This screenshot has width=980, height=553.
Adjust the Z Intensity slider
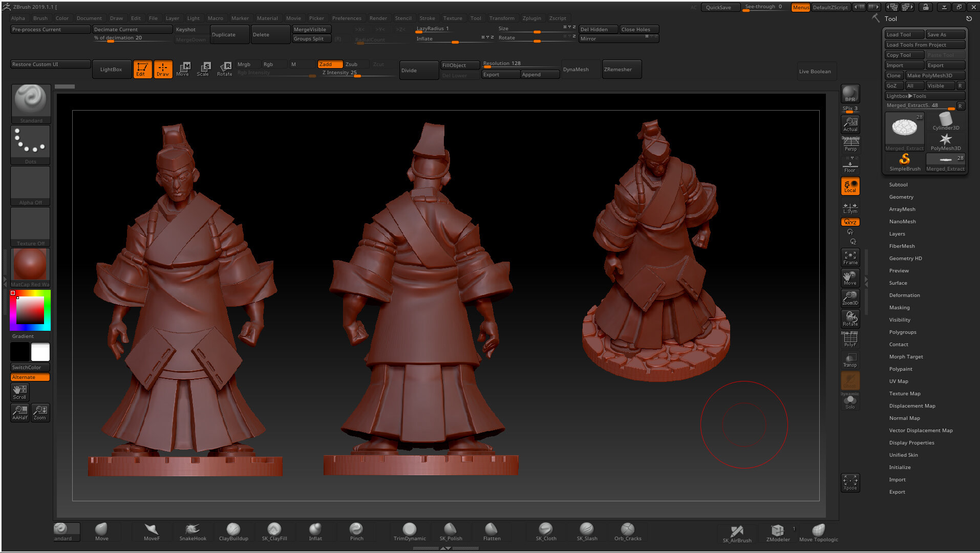coord(358,73)
